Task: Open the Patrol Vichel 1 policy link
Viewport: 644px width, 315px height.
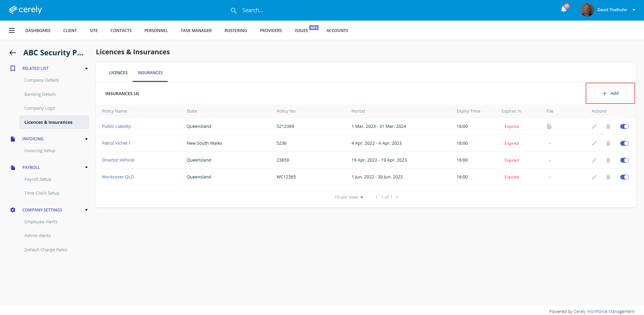Action: click(x=116, y=143)
